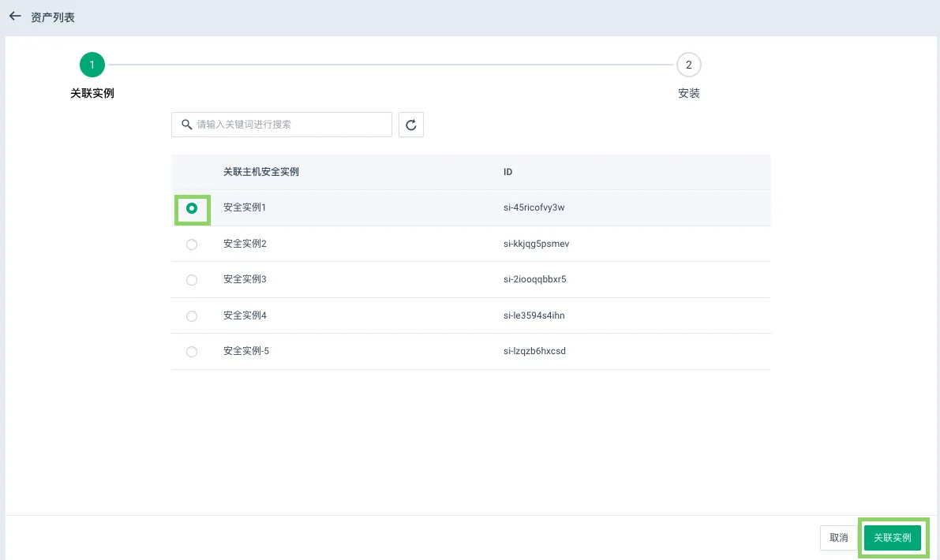Click the 安全实例-5 name cell
The width and height of the screenshot is (940, 560).
(x=246, y=351)
